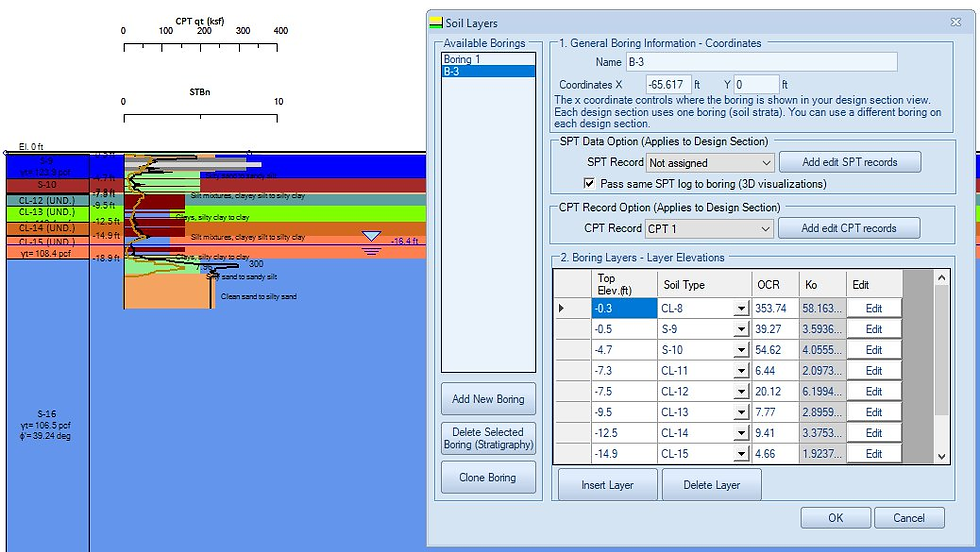
Task: Toggle Pass same SPT log to boring checkbox
Action: point(589,183)
